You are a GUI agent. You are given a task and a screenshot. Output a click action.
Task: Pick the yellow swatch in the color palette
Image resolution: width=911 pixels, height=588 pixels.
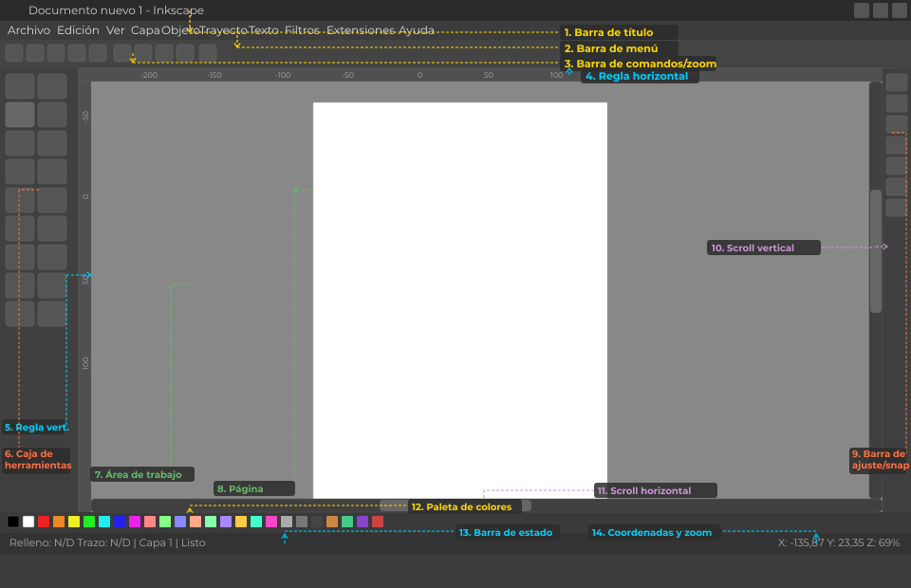[x=74, y=522]
